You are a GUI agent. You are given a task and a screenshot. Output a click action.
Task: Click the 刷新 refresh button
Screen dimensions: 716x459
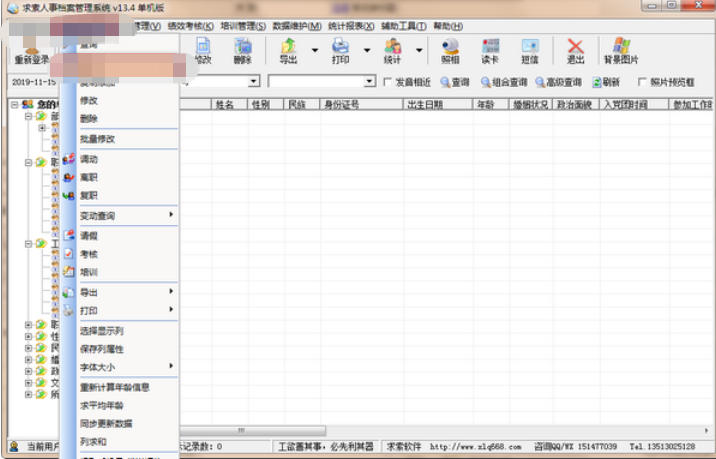606,82
